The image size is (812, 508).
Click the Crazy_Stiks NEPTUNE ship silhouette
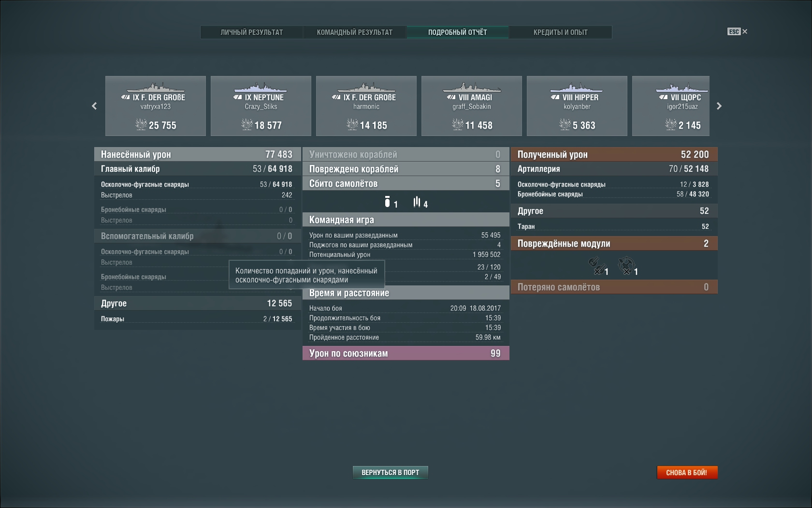tap(261, 88)
